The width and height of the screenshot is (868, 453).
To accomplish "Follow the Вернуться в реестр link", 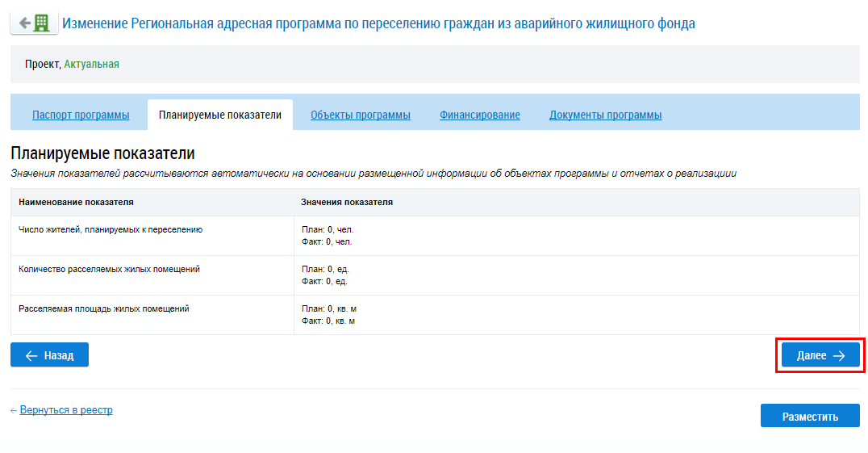I will [66, 410].
